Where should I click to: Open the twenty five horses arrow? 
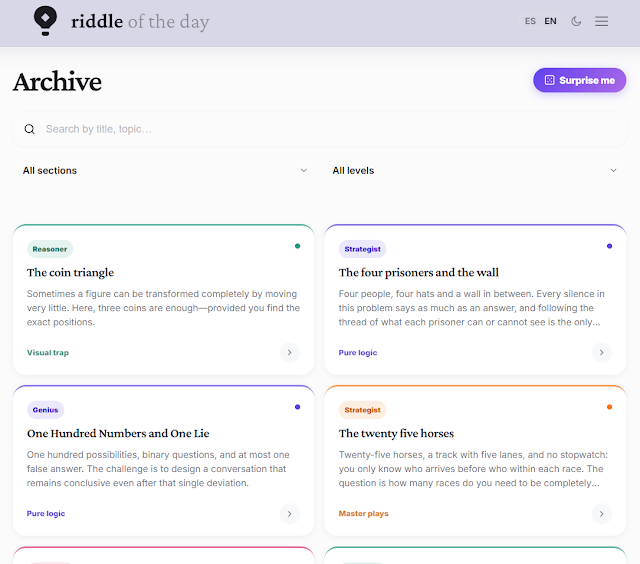point(602,514)
